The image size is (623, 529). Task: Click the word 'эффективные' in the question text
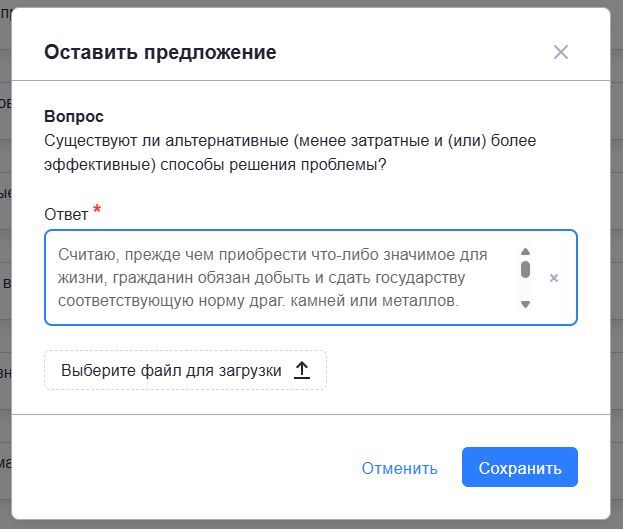click(98, 165)
